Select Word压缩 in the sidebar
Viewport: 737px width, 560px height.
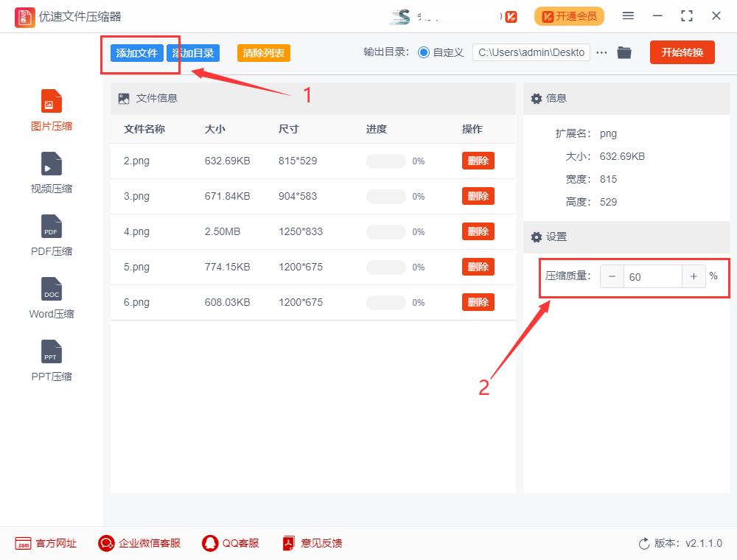[51, 297]
